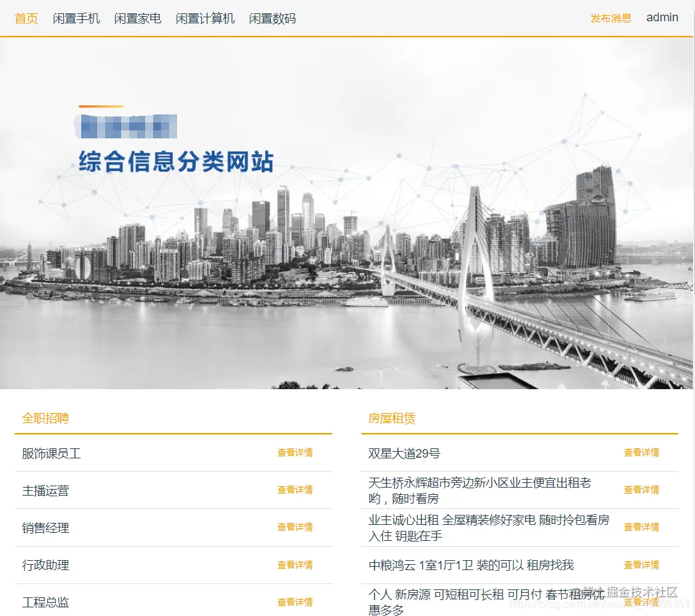
Task: Select the 双星大道29号 rental listing
Action: point(404,454)
